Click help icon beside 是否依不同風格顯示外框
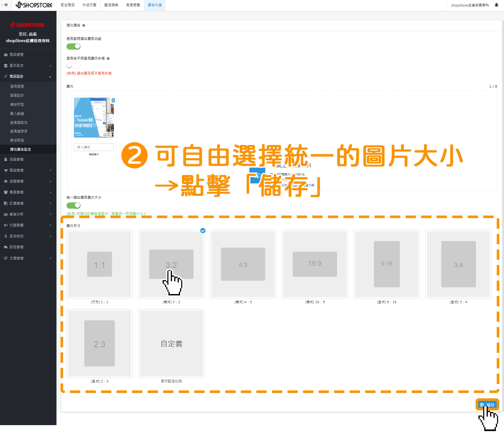The width and height of the screenshot is (504, 432). pyautogui.click(x=108, y=59)
